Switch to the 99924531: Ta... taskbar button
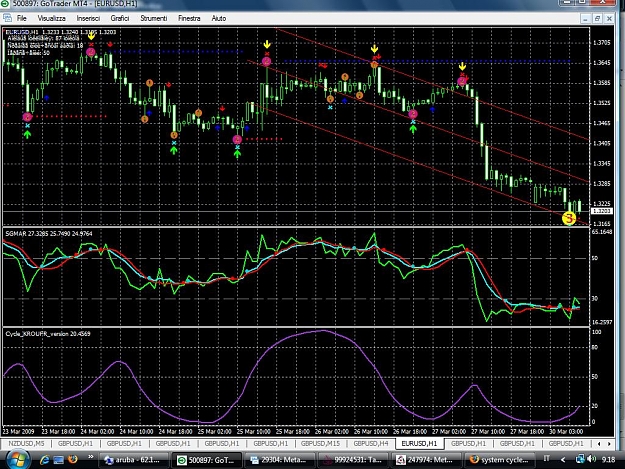Viewport: 625px width, 469px height. [353, 460]
